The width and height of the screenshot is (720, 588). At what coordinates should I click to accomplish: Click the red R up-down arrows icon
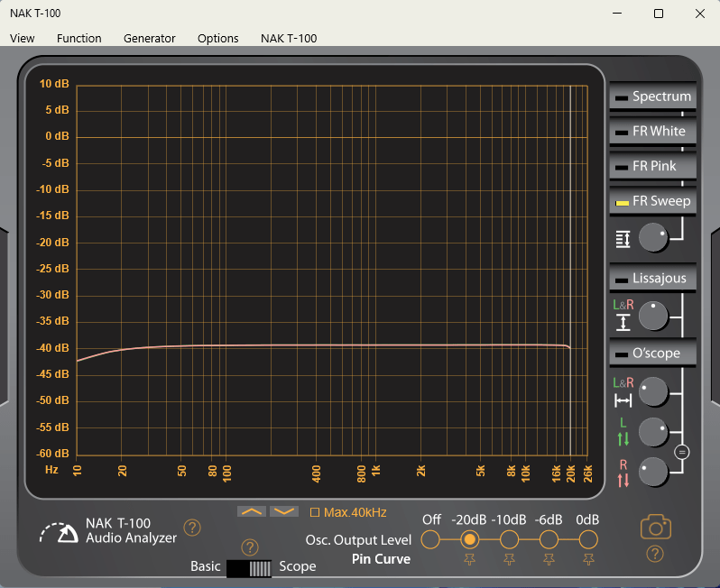[623, 481]
